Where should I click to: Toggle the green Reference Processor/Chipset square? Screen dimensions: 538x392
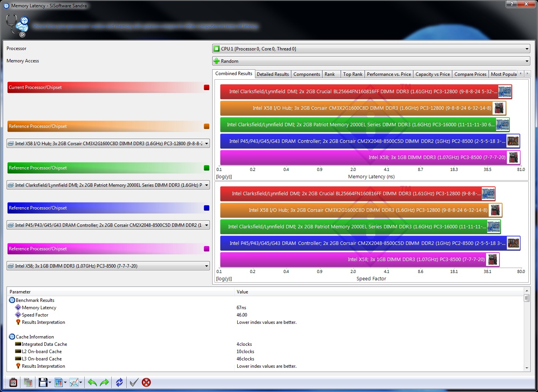click(206, 168)
